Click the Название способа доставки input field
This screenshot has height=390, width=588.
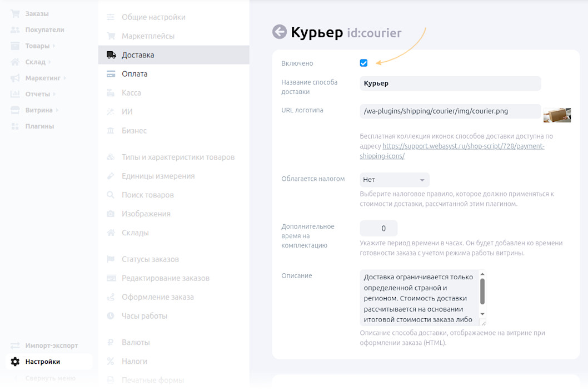[x=450, y=83]
